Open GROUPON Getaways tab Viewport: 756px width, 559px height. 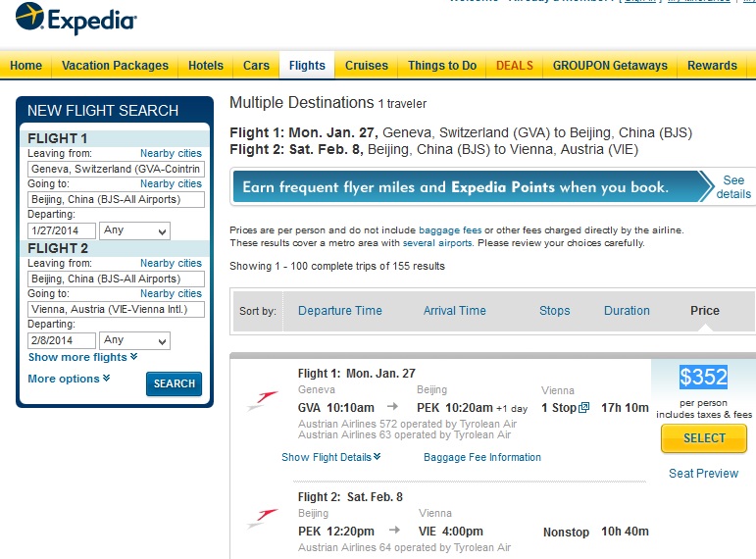point(610,66)
